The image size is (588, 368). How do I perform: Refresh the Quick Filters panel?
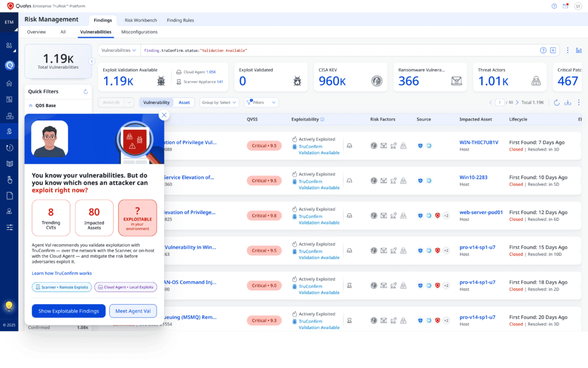(x=86, y=92)
